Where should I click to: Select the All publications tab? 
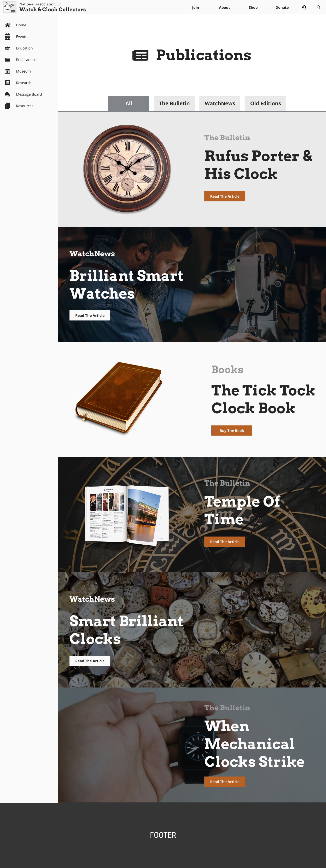(129, 103)
